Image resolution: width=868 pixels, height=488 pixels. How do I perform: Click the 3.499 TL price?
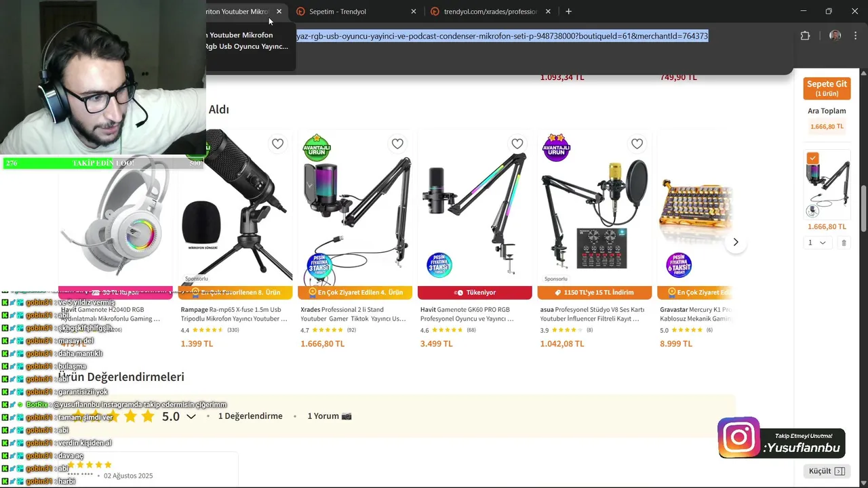pos(437,344)
